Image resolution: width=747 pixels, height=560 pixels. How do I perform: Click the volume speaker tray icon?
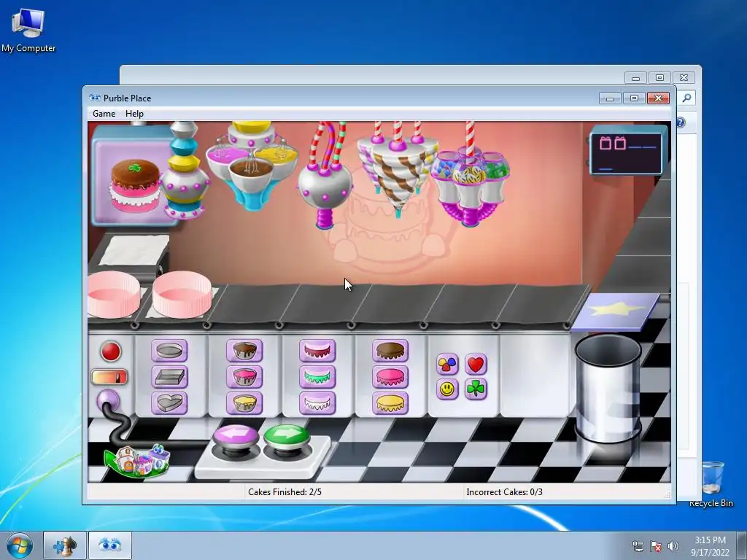click(673, 546)
